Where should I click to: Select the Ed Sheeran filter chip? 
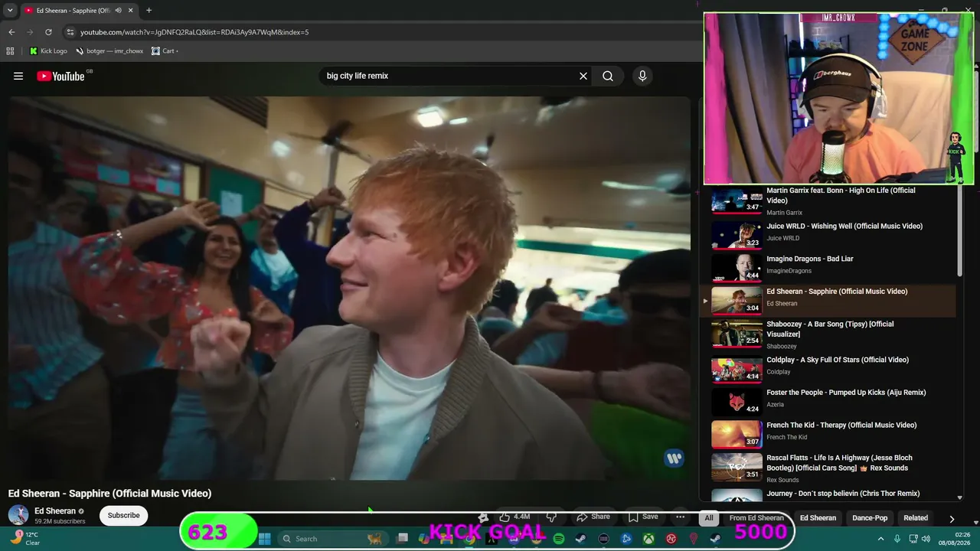(818, 518)
